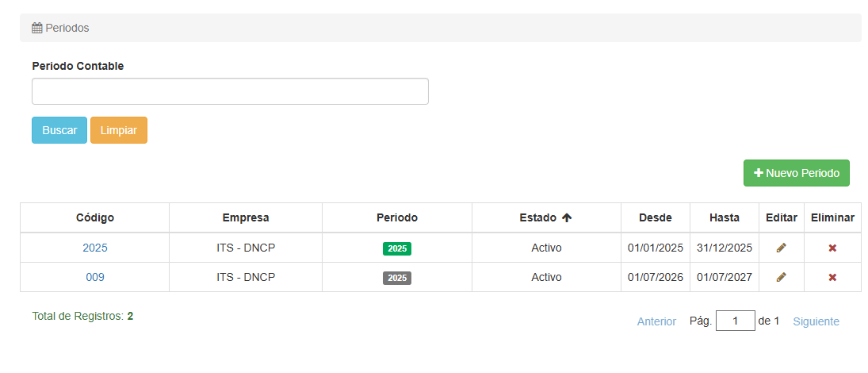The width and height of the screenshot is (868, 373).
Task: Click the calendar icon beside Periodos
Action: [x=36, y=28]
